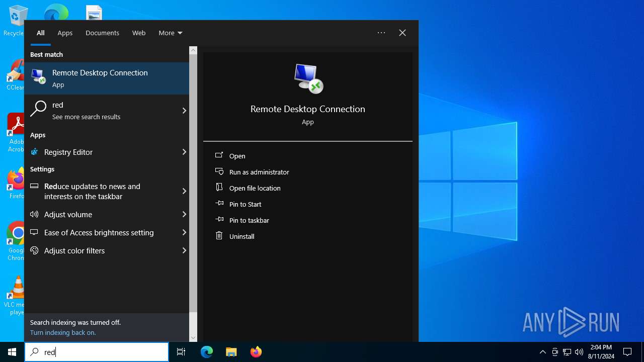Open Firefox from the taskbar

256,352
